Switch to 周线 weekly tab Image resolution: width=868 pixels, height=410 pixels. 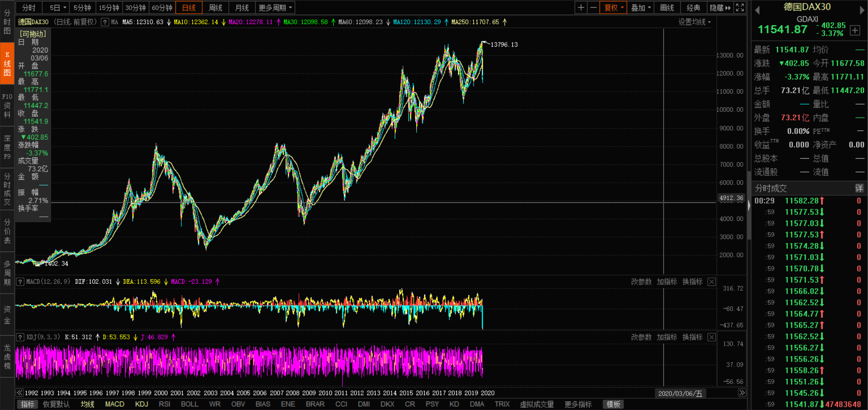click(215, 8)
